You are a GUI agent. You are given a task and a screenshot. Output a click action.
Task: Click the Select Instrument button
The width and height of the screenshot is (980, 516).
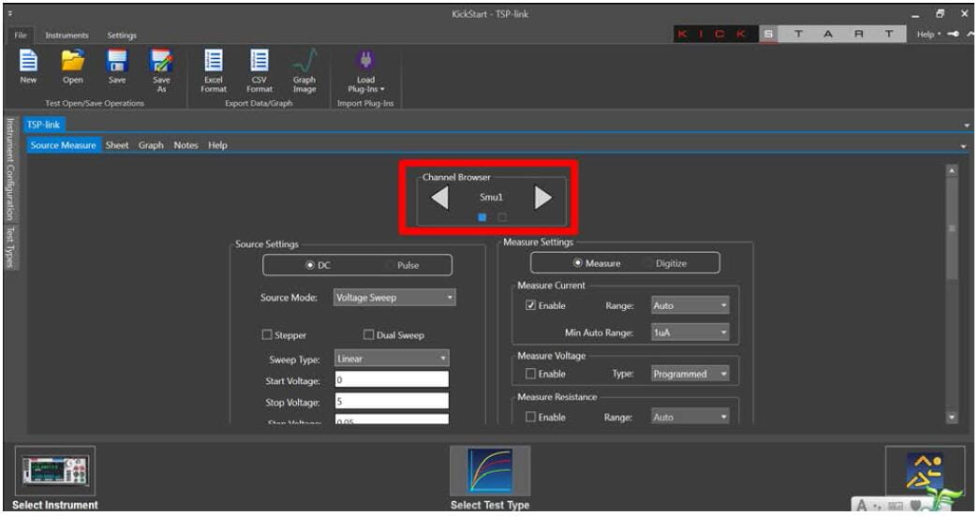click(54, 476)
